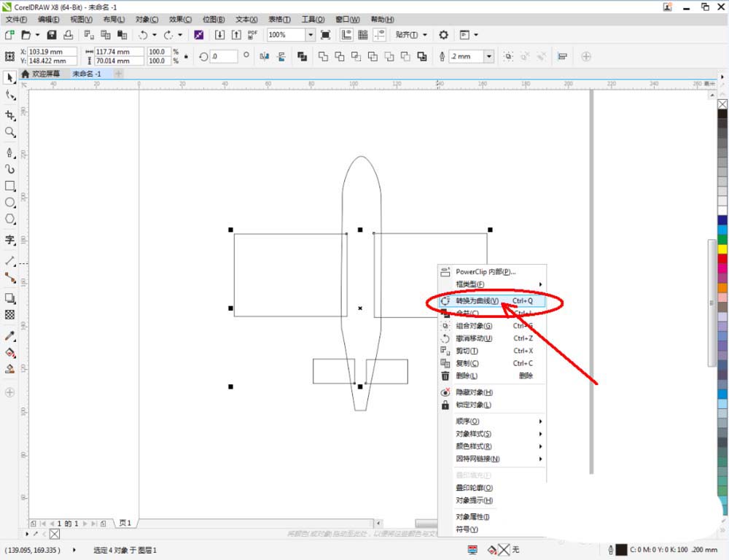Add new document tab plus button
Image resolution: width=729 pixels, height=560 pixels.
pyautogui.click(x=119, y=74)
